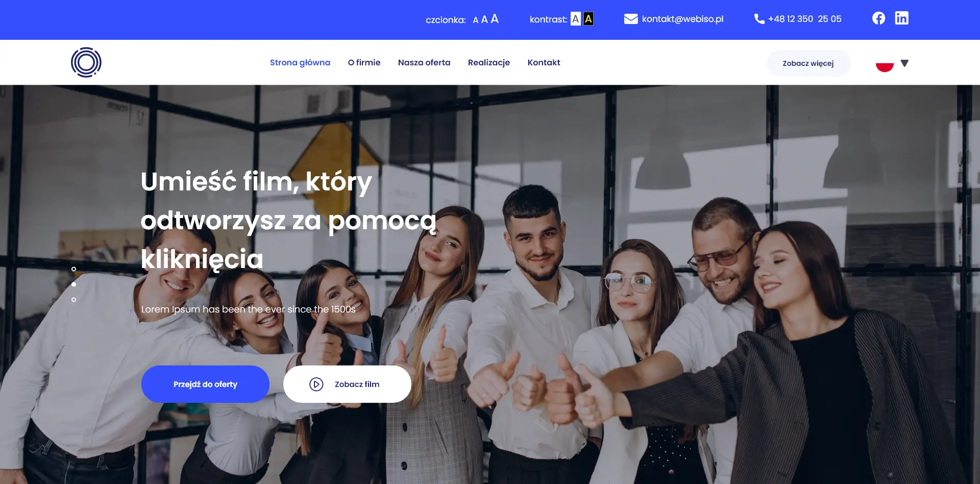The height and width of the screenshot is (484, 980).
Task: Open Realizacje menu item
Action: click(x=489, y=62)
